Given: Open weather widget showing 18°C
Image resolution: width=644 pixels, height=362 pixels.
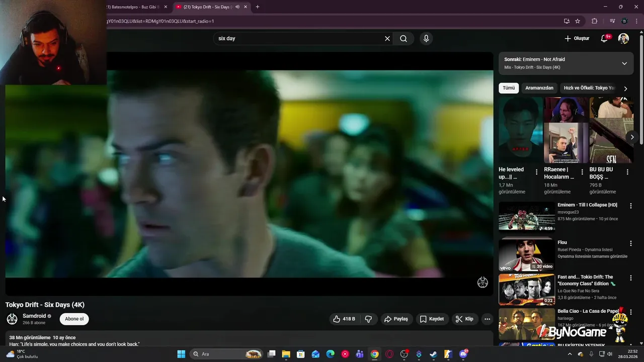Looking at the screenshot, I should (x=22, y=354).
